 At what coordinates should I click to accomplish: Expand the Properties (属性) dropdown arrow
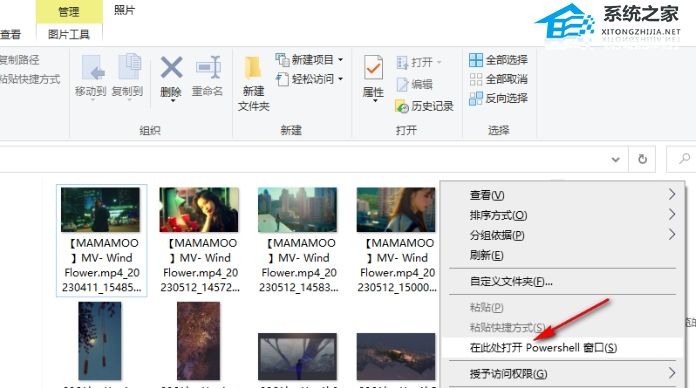click(x=375, y=101)
